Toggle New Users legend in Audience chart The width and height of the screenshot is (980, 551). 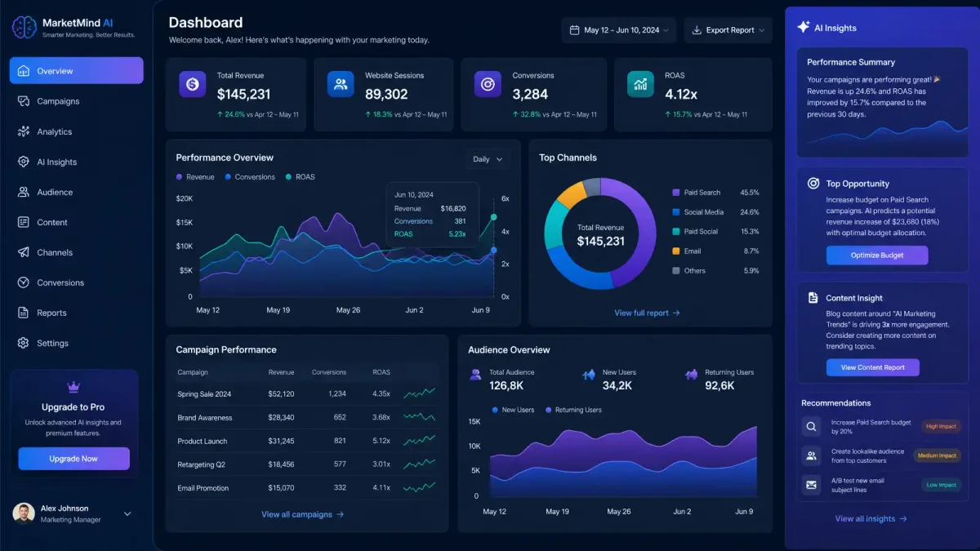click(x=513, y=410)
